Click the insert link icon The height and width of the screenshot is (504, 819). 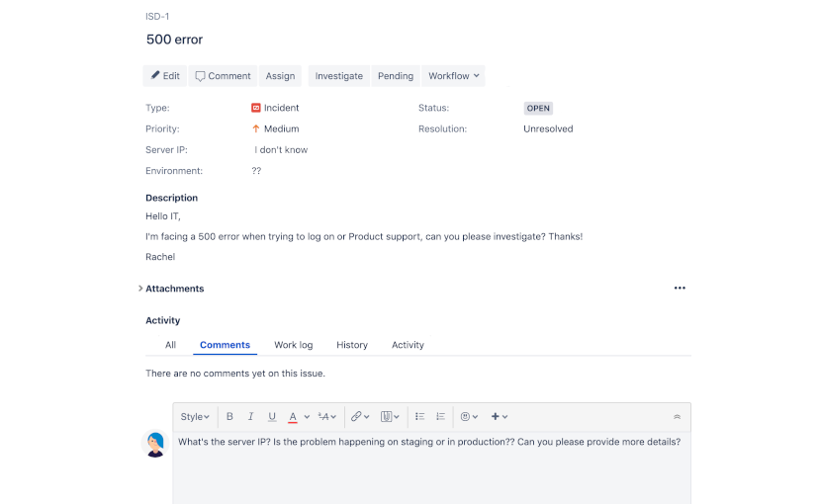coord(356,416)
